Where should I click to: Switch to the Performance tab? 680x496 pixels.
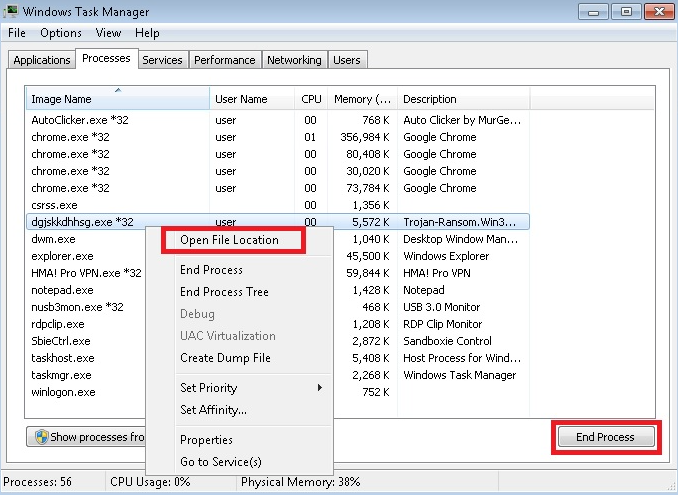(224, 60)
